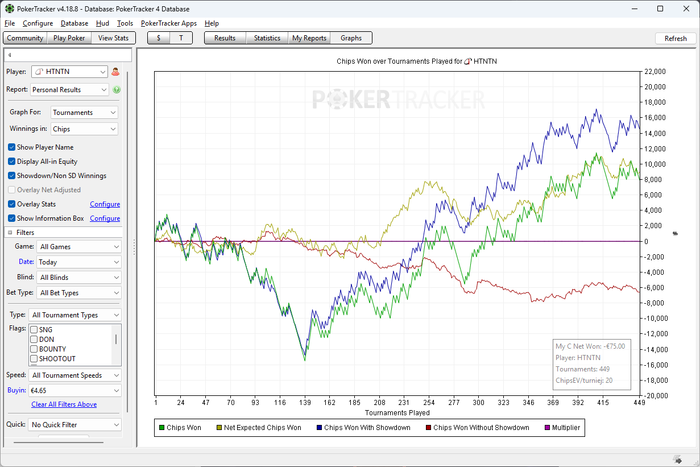
Task: Select the $ cash games button
Action: pyautogui.click(x=158, y=38)
